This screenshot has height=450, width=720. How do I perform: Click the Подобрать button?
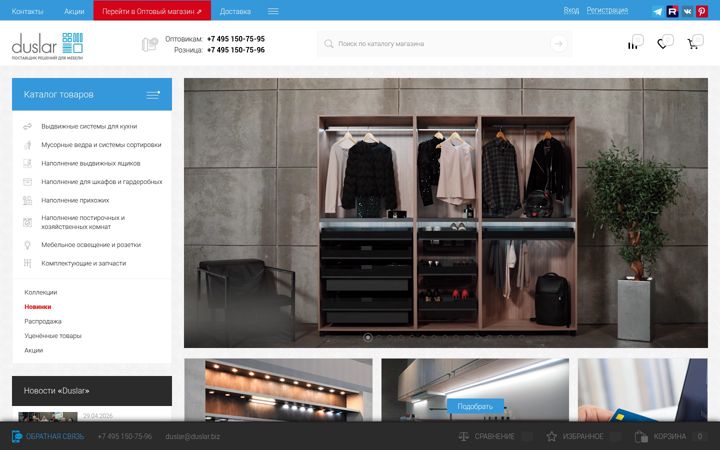pyautogui.click(x=475, y=406)
